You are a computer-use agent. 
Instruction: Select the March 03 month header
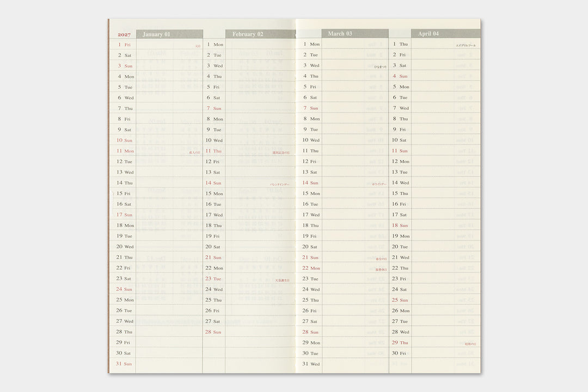coord(355,34)
